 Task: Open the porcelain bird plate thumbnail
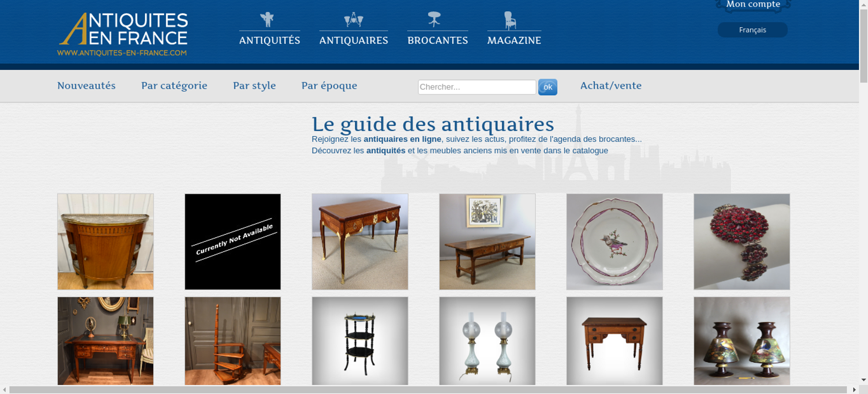[615, 242]
